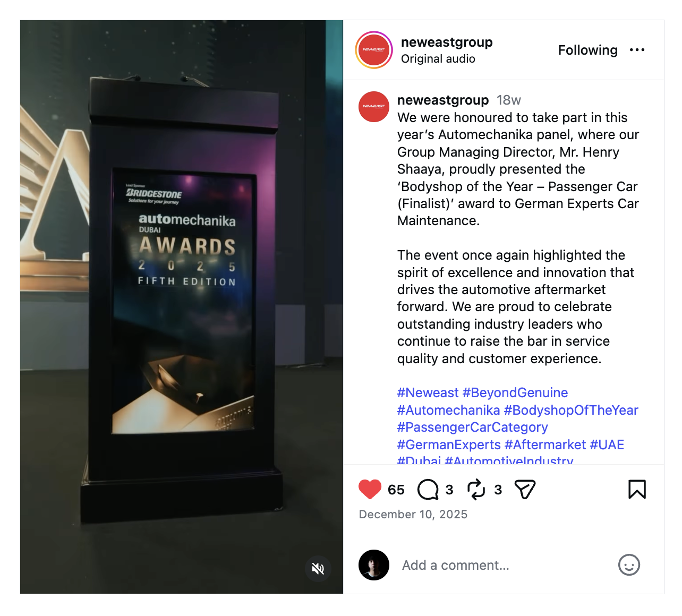Open the Original audio link

point(438,59)
